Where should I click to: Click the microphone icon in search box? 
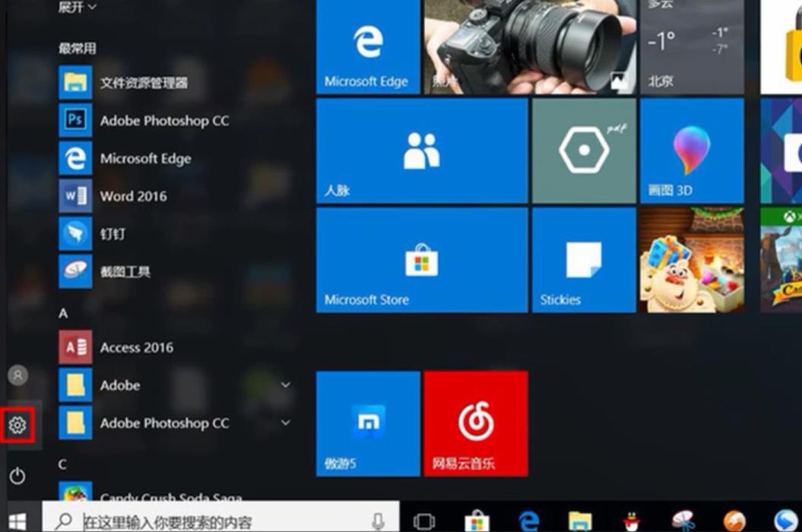[x=378, y=521]
